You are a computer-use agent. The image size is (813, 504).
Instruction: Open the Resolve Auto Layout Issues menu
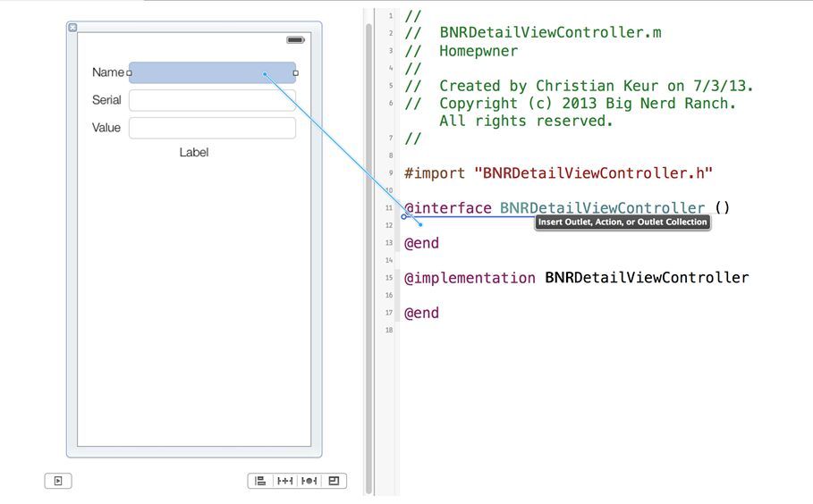(309, 481)
